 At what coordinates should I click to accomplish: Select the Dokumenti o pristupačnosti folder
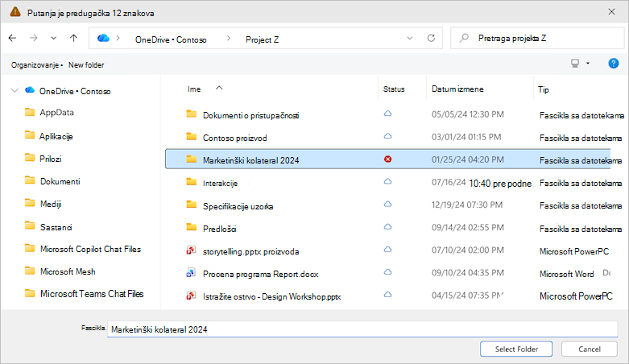(250, 116)
